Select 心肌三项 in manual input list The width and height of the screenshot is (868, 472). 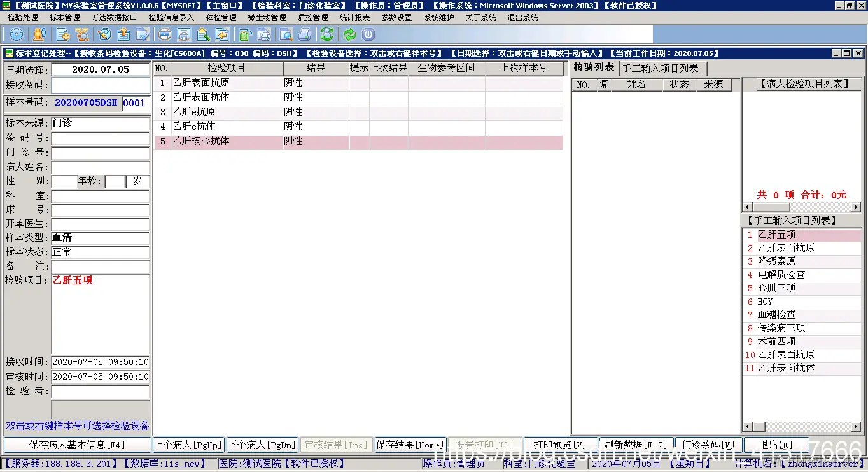point(802,288)
